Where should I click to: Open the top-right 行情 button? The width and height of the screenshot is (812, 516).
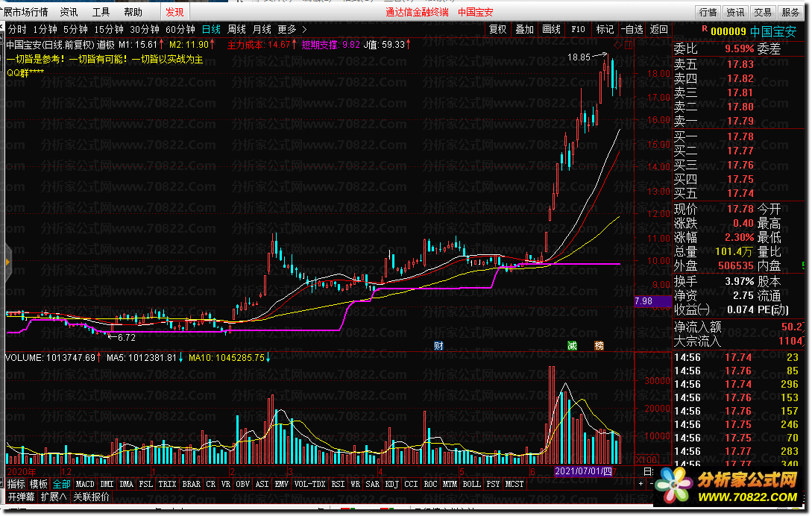point(708,12)
